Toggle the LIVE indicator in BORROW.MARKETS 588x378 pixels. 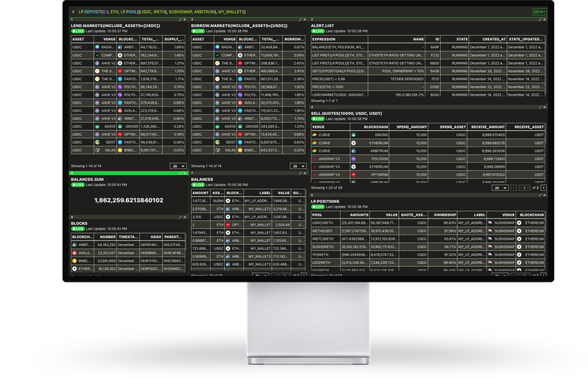point(198,31)
